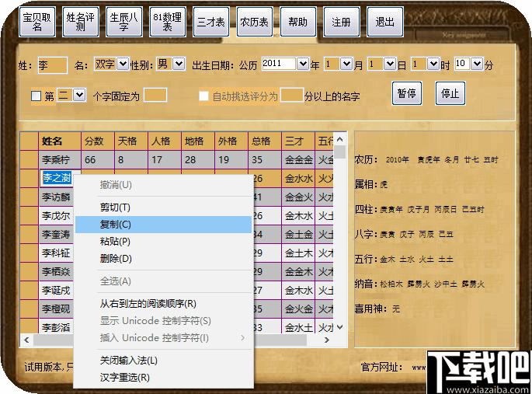Click the 帮助 toolbar button

(x=297, y=23)
